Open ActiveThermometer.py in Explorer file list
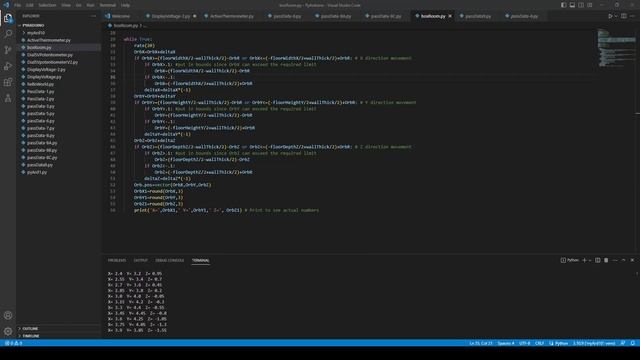 click(x=48, y=40)
